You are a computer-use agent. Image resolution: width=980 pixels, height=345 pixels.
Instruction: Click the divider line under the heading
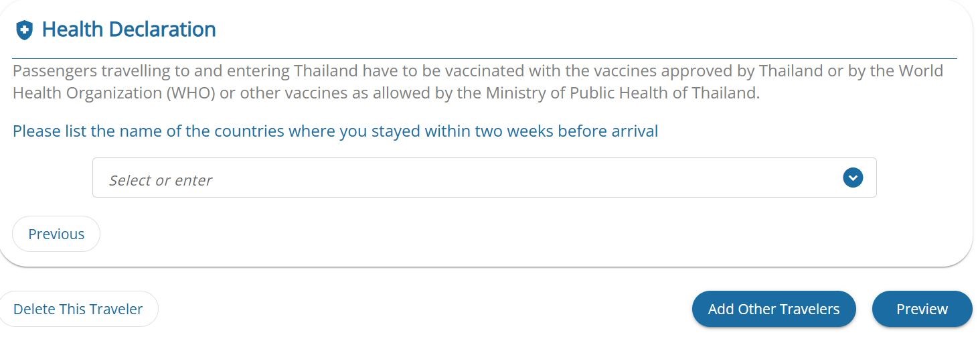[484, 58]
